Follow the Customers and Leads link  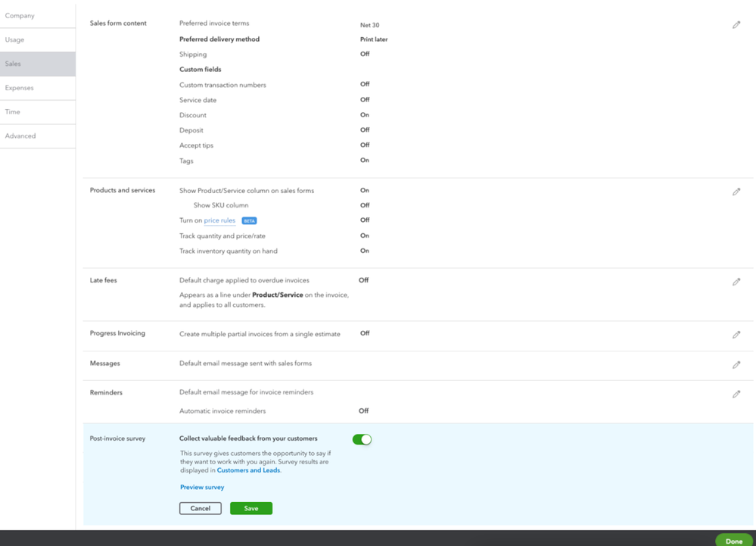248,470
